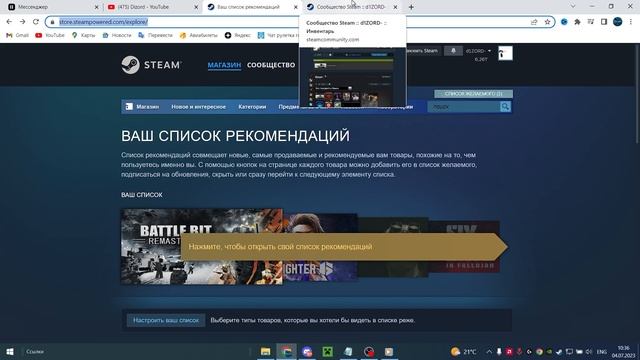Click the volume speaker tray icon
The width and height of the screenshot is (640, 360).
tap(589, 351)
